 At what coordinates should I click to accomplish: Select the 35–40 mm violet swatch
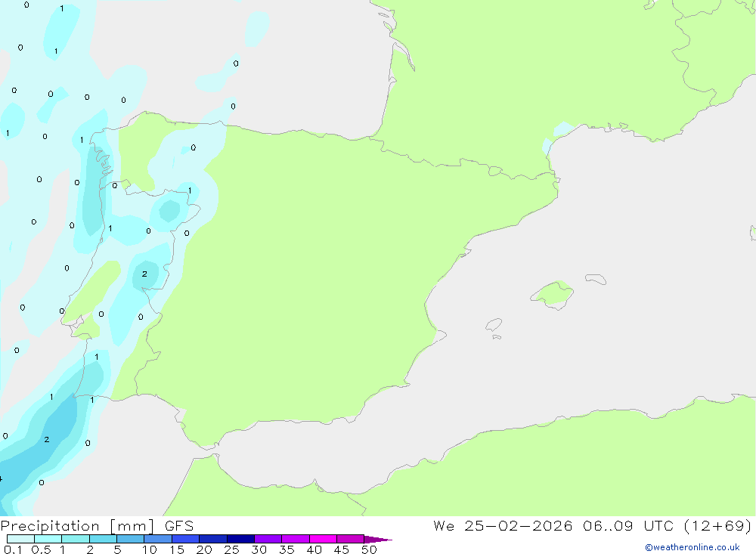(x=296, y=539)
